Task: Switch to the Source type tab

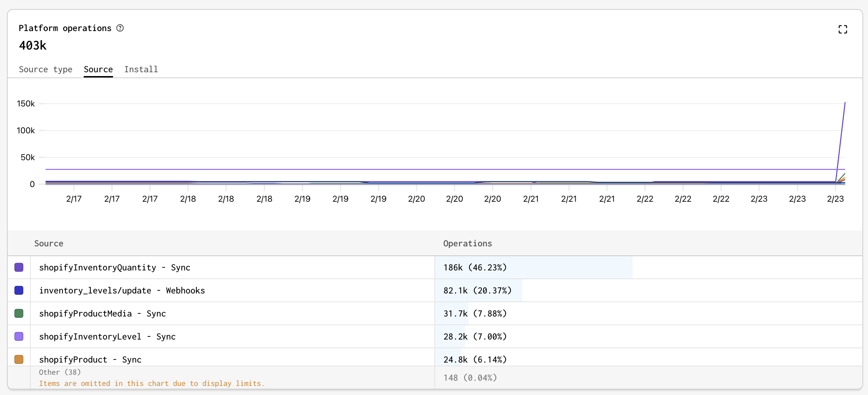Action: (x=46, y=69)
